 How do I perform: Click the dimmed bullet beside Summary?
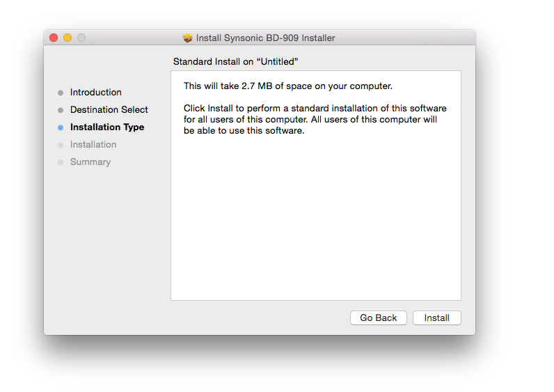pos(61,162)
